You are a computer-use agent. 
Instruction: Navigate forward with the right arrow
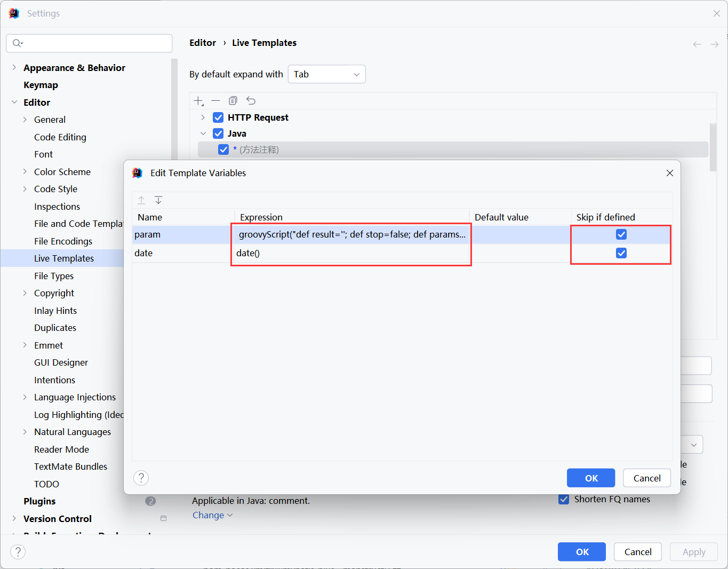pyautogui.click(x=715, y=44)
